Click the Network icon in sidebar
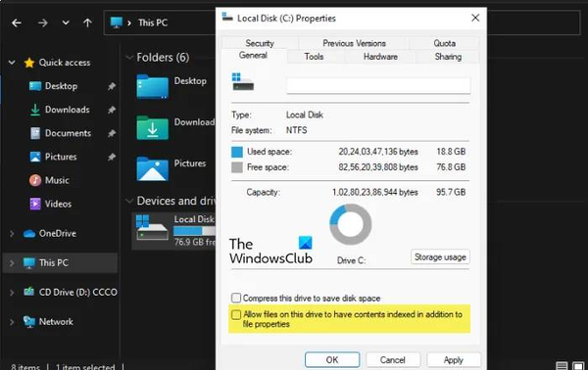Viewport: 588px width, 370px height. 29,322
